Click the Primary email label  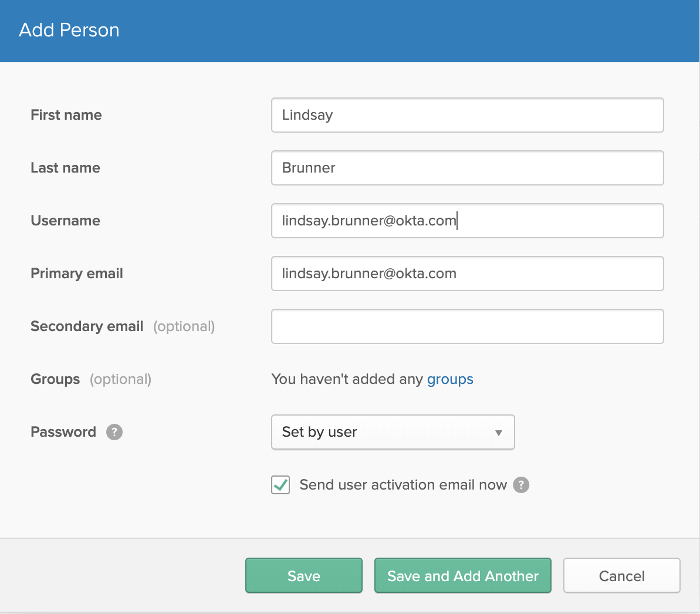[x=77, y=274]
